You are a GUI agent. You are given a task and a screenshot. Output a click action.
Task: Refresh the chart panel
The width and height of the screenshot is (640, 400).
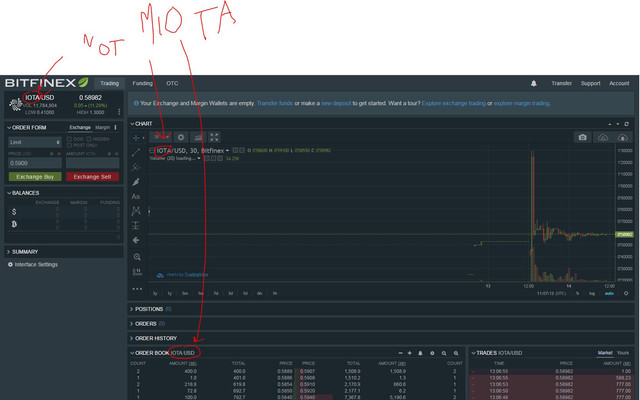626,124
